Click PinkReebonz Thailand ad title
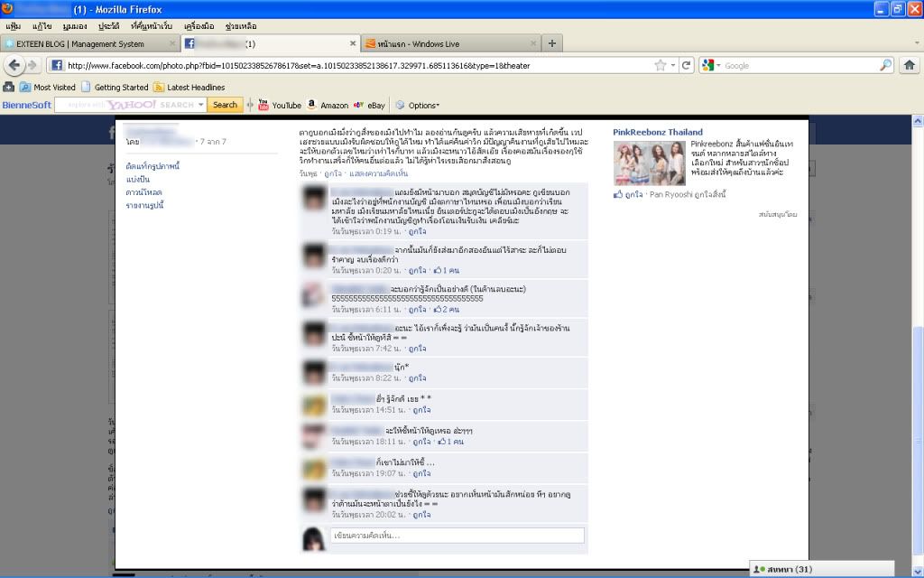 pyautogui.click(x=658, y=132)
